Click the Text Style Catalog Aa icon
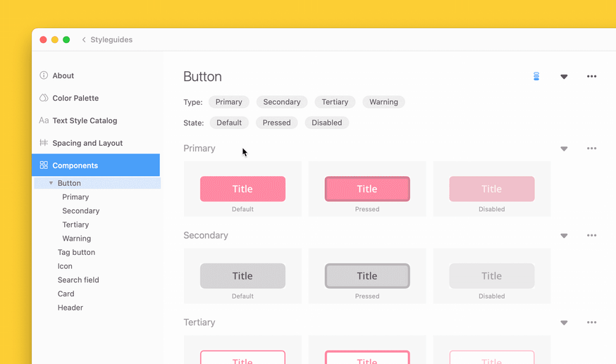Viewport: 616px width, 364px height. point(44,120)
